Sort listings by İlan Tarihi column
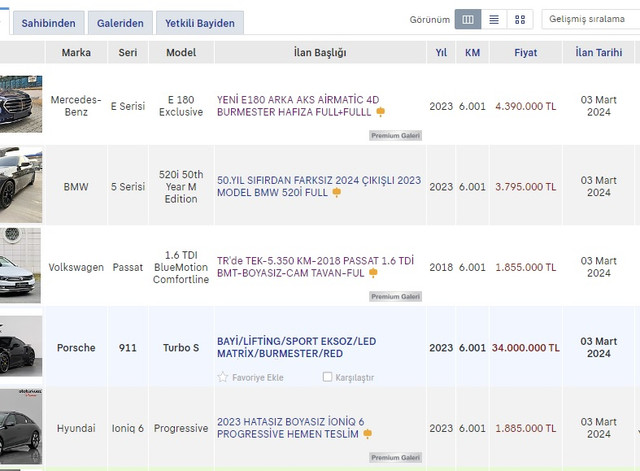 [x=598, y=52]
